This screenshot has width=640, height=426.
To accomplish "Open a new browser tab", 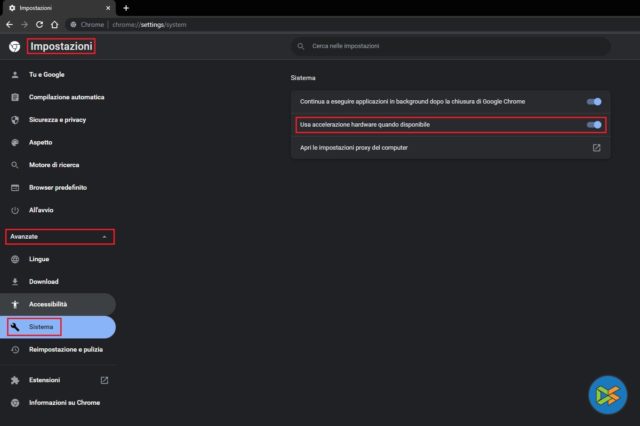I will [126, 8].
